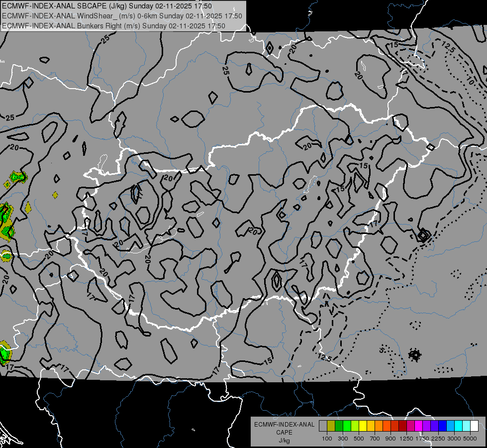Pick the yellow-green legend swatch
The height and width of the screenshot is (448, 487).
pyautogui.click(x=355, y=426)
